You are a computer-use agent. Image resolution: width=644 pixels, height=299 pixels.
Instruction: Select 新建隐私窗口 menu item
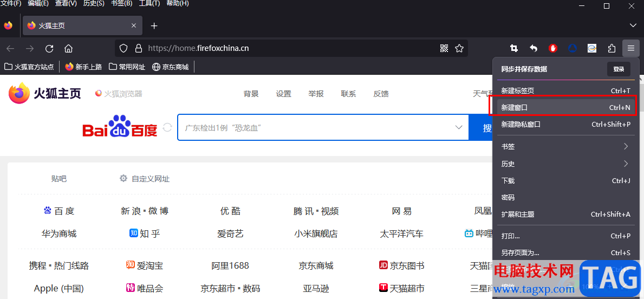point(566,125)
